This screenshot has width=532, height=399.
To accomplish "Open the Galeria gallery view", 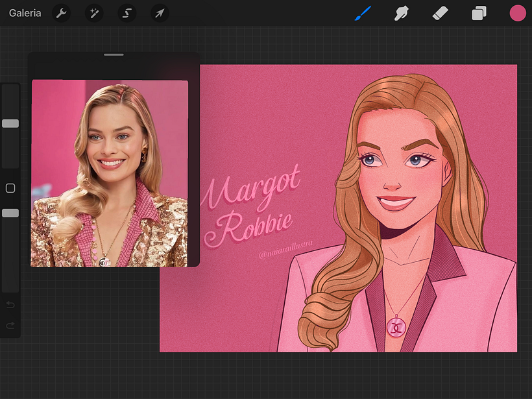I will [25, 13].
